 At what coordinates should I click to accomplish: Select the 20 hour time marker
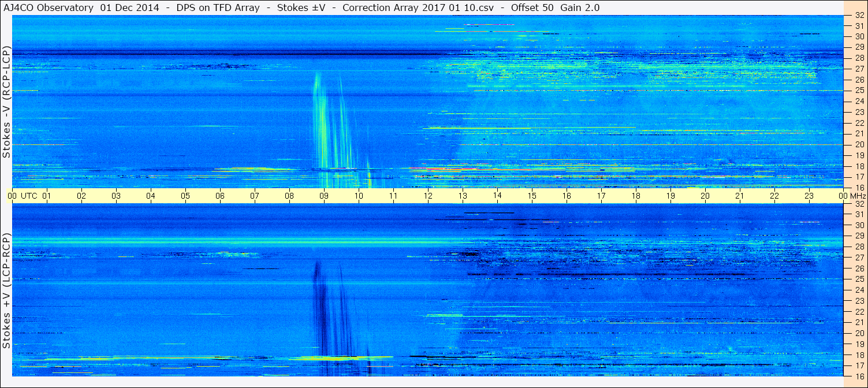(705, 196)
